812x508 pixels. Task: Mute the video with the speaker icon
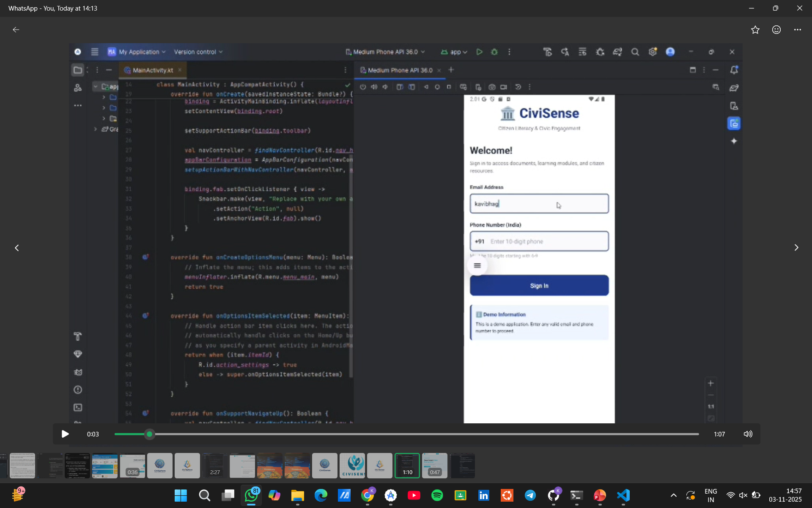(748, 434)
